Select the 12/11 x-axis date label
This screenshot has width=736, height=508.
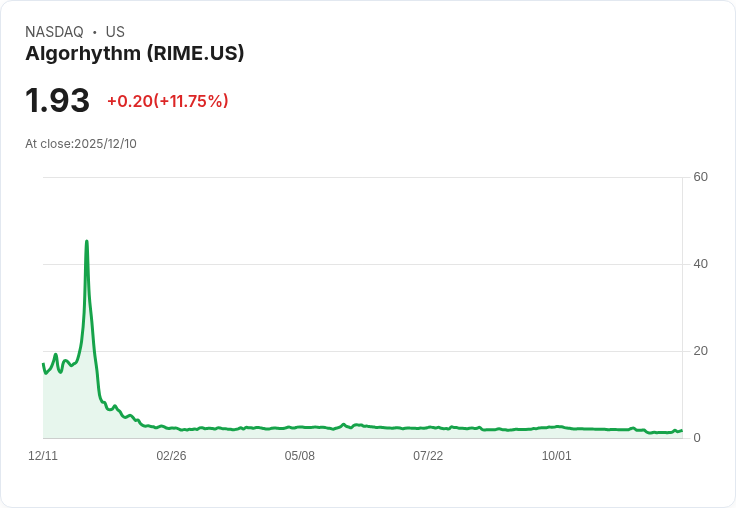(43, 456)
